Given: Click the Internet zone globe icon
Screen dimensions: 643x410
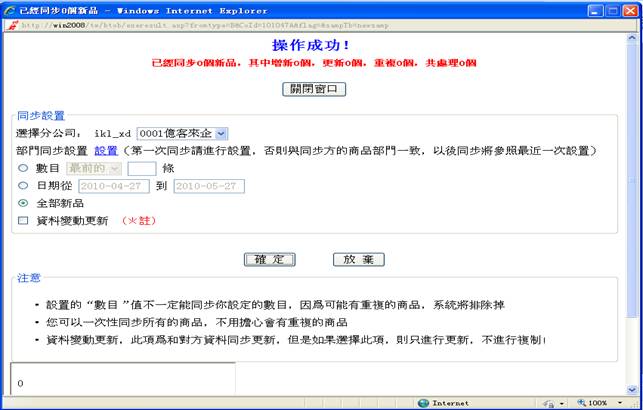Looking at the screenshot, I should point(424,403).
